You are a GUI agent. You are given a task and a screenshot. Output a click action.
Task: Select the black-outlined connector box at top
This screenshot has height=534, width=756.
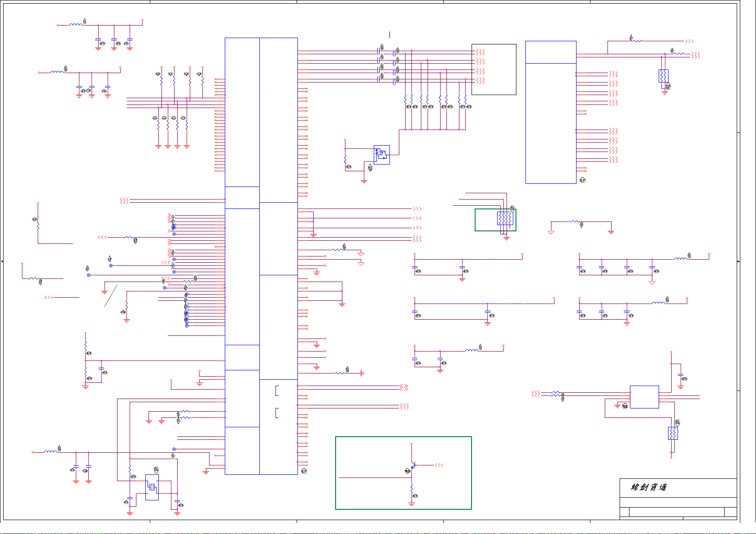494,69
